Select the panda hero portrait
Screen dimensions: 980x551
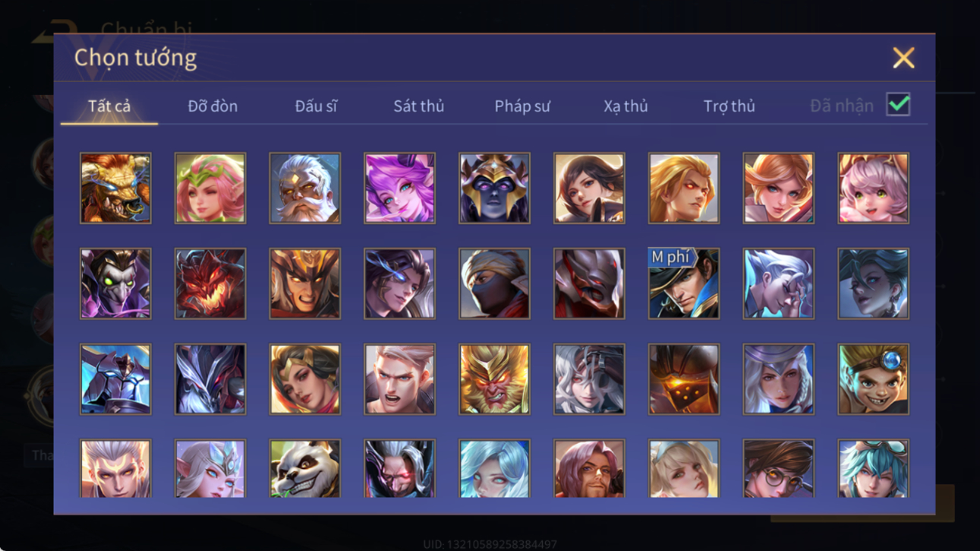pos(304,469)
